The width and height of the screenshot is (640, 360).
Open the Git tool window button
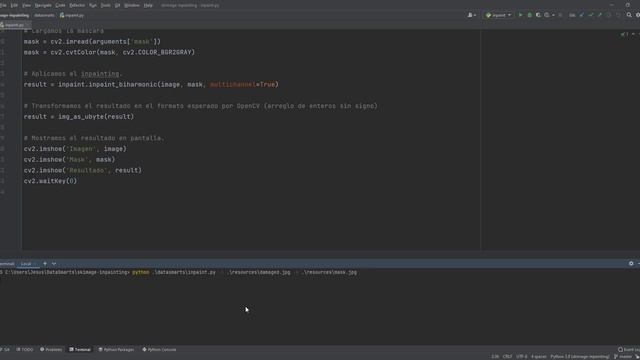tap(5, 350)
